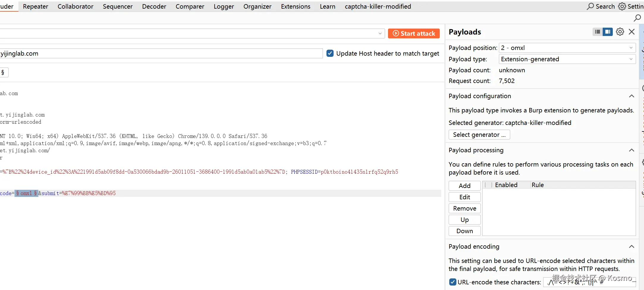The height and width of the screenshot is (290, 644).
Task: Click the Select generator button
Action: pyautogui.click(x=479, y=135)
